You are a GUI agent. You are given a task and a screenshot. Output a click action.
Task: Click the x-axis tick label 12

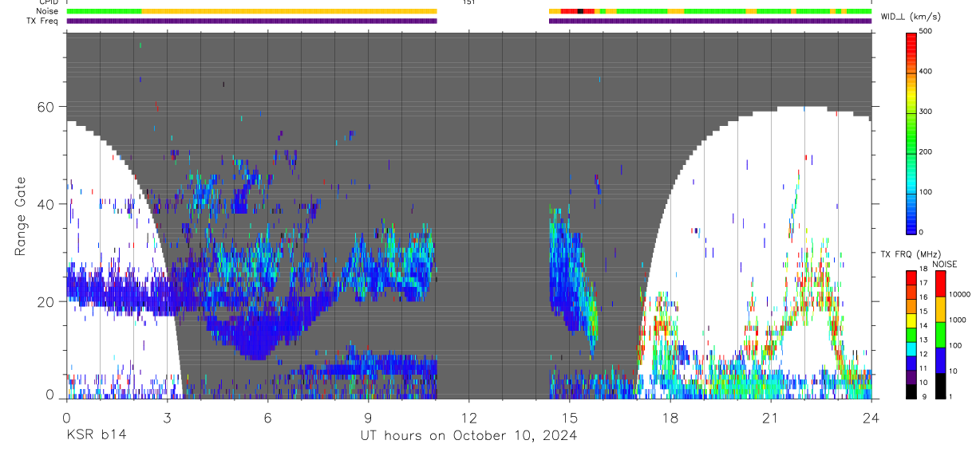click(468, 418)
